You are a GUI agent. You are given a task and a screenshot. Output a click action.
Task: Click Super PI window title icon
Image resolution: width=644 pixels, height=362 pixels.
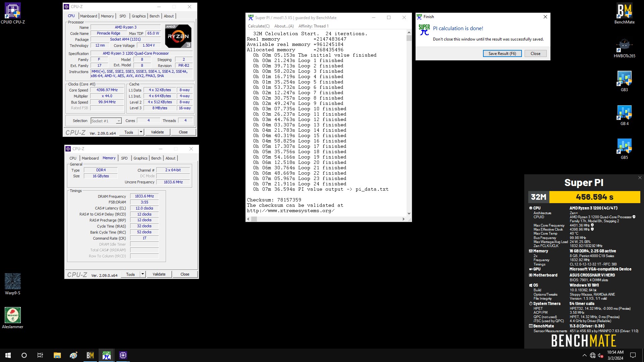251,17
